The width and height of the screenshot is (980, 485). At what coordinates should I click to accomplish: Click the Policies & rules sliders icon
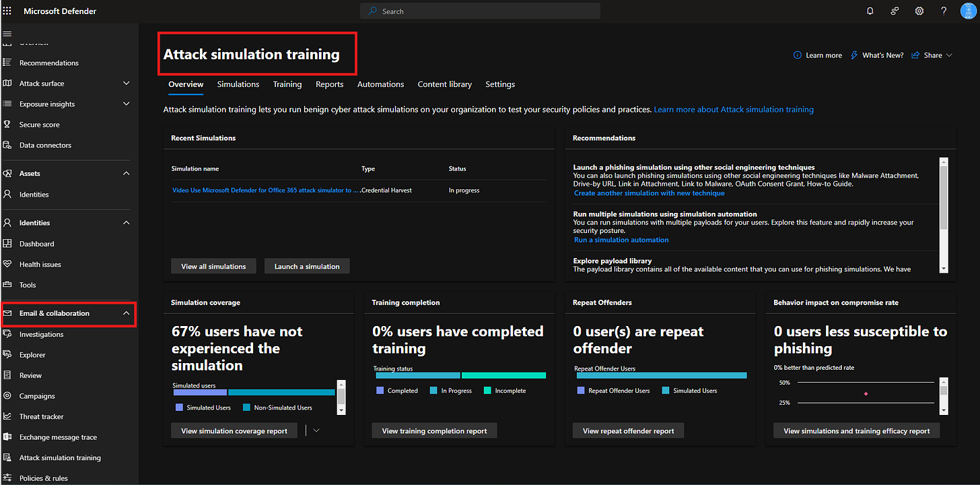7,478
